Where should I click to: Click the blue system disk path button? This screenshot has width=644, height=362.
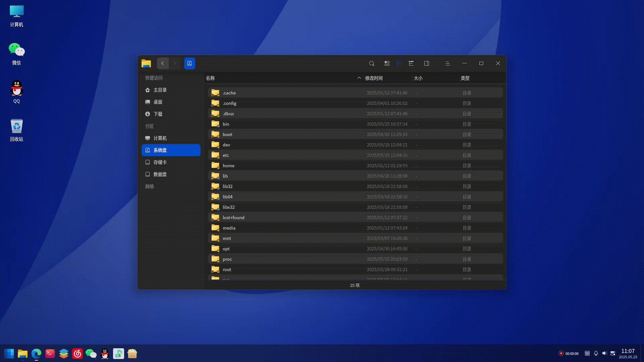pyautogui.click(x=190, y=63)
